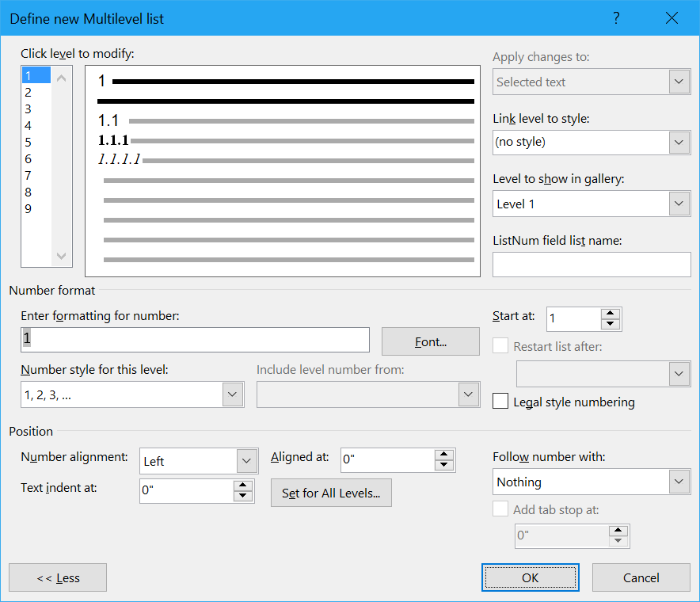The height and width of the screenshot is (602, 700).
Task: Expand Number style for this level dropdown
Action: [x=132, y=394]
